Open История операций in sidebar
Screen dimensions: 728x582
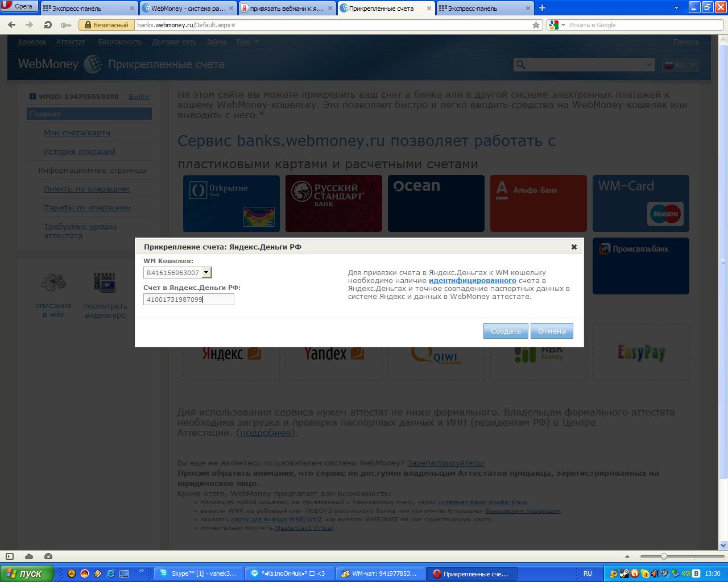click(x=80, y=152)
